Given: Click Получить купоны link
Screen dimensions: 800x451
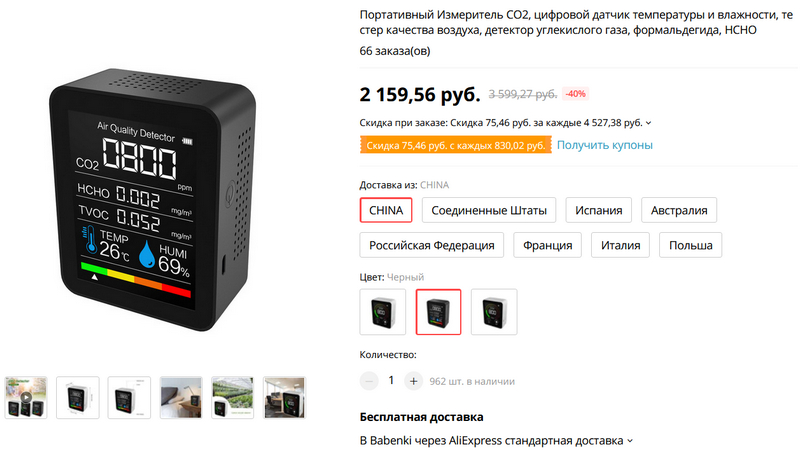Looking at the screenshot, I should (x=605, y=145).
